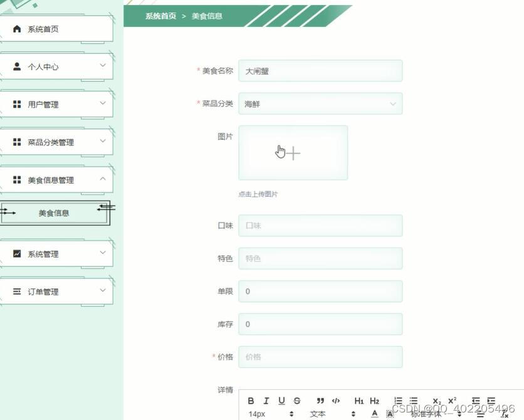Click the grid icon beside 菜品分类管理
This screenshot has height=420, width=524.
17,142
